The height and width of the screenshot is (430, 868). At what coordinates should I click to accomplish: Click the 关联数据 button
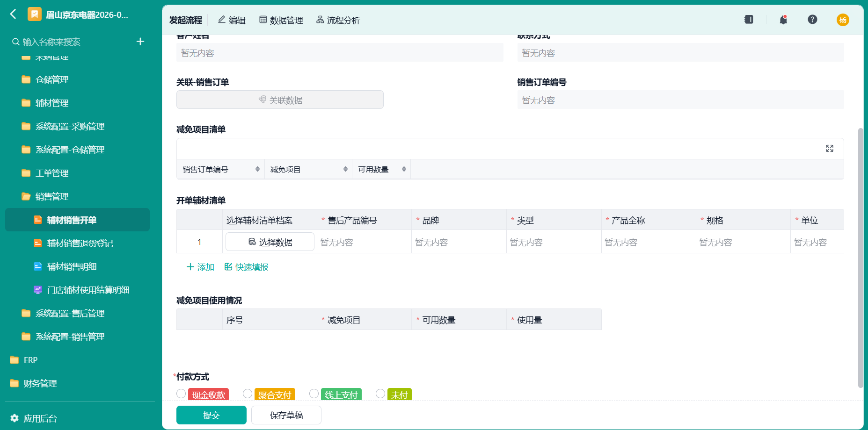280,100
